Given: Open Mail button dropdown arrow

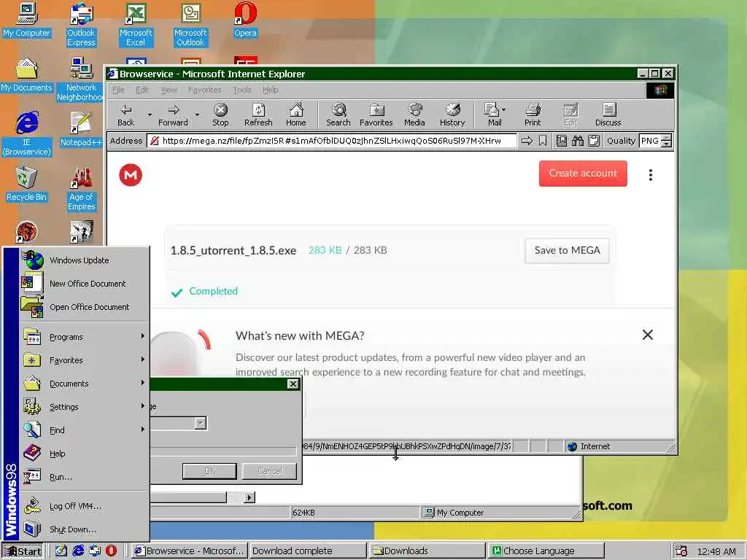Looking at the screenshot, I should point(505,109).
